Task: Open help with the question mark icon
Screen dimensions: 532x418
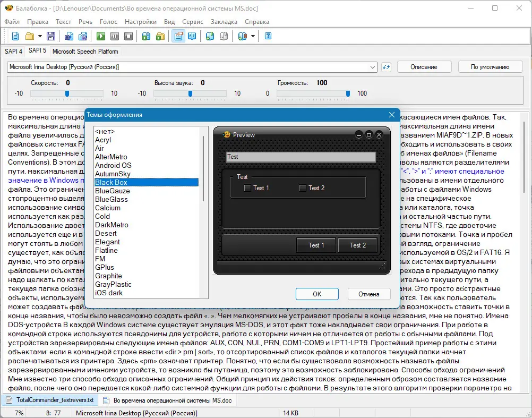Action: click(x=268, y=36)
